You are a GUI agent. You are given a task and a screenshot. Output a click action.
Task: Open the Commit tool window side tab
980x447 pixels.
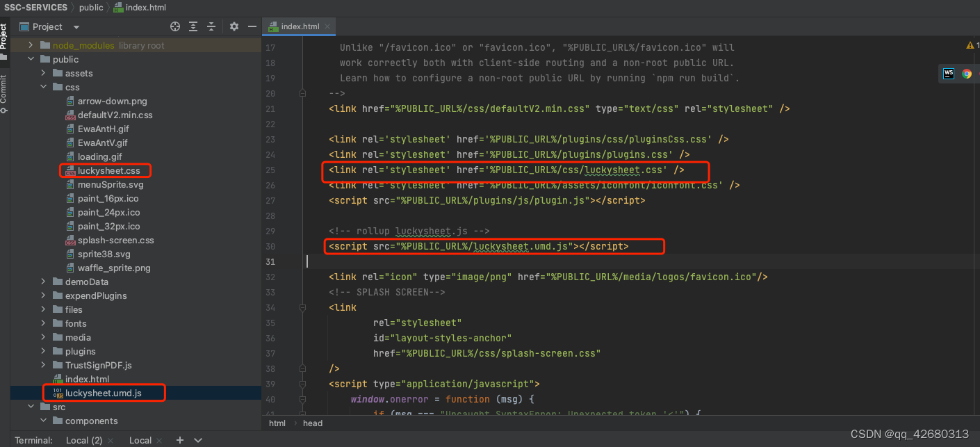(x=4, y=94)
